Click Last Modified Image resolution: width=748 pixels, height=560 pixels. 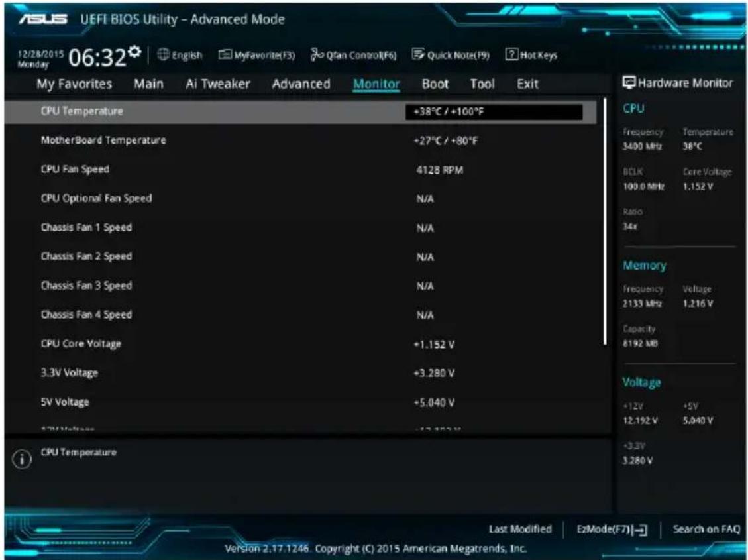tap(520, 529)
